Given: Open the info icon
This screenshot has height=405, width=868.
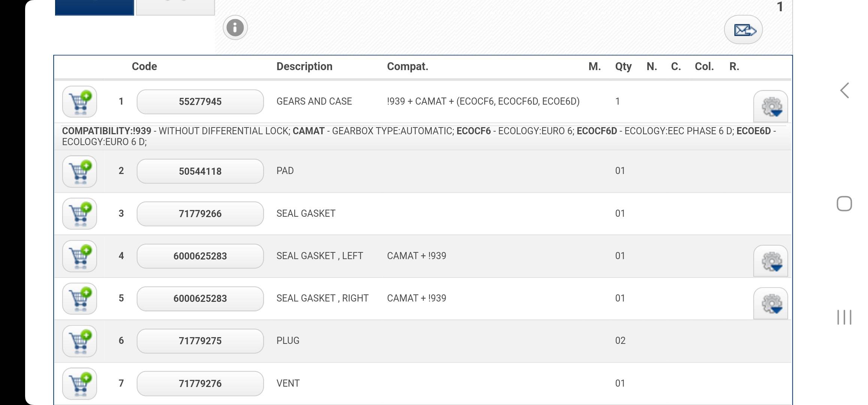Looking at the screenshot, I should 235,28.
